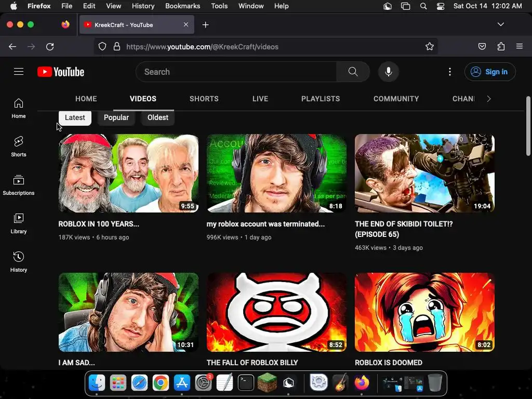Switch to the LIVE channel tab
The width and height of the screenshot is (532, 399).
coord(260,99)
